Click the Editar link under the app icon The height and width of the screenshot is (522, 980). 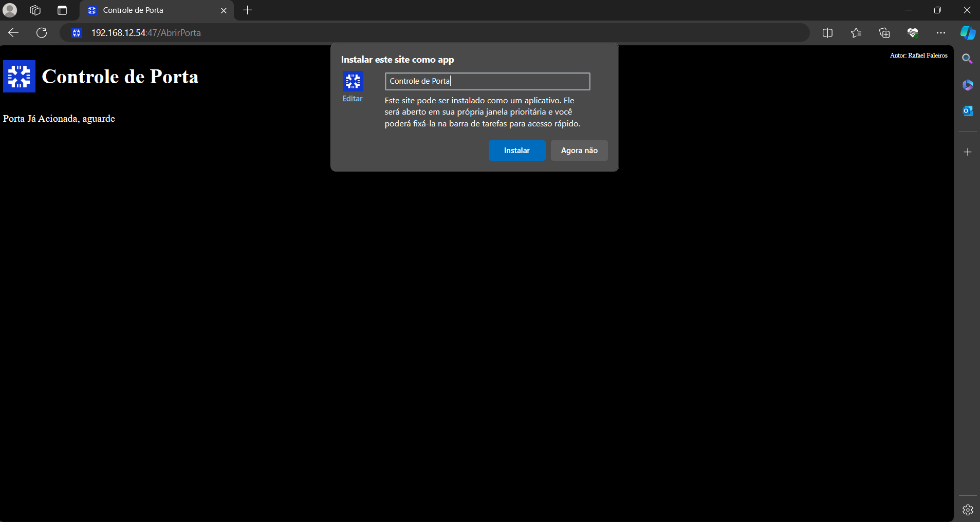(352, 99)
